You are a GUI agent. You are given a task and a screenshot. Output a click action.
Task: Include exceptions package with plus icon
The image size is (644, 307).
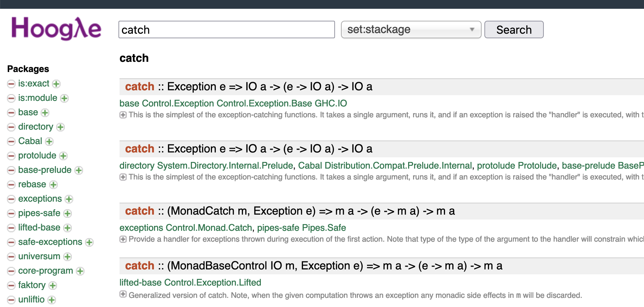pyautogui.click(x=69, y=199)
